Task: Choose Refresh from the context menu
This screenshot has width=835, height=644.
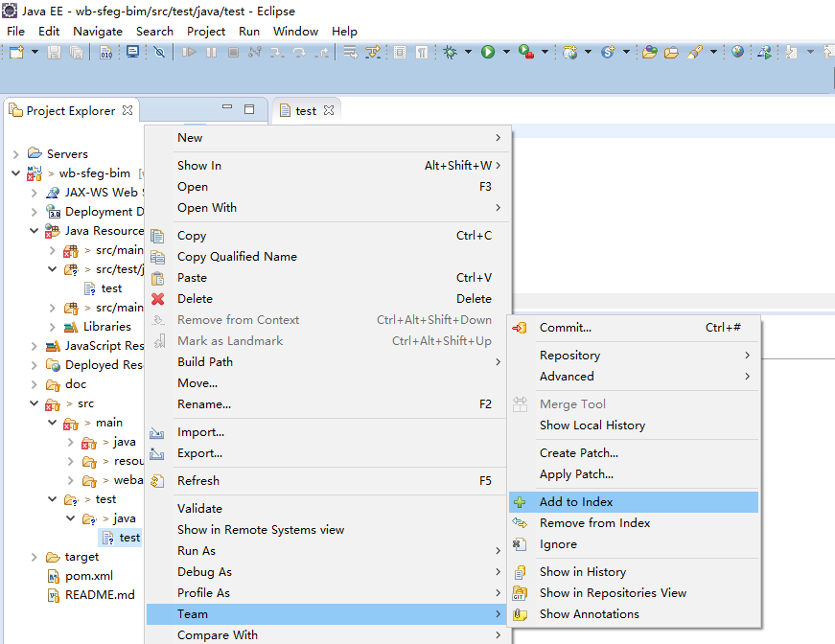Action: pyautogui.click(x=327, y=481)
